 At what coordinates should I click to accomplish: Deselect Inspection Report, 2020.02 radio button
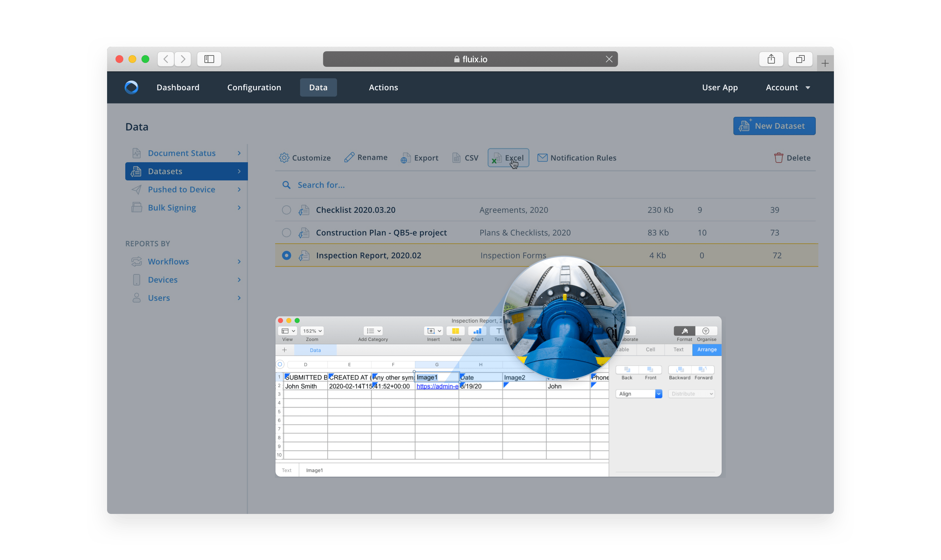[287, 255]
